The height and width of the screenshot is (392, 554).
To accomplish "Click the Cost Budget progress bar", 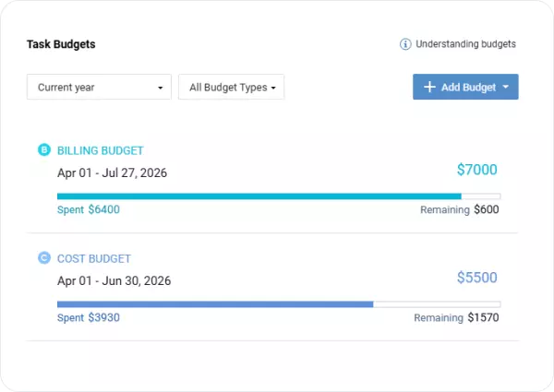I will [279, 304].
